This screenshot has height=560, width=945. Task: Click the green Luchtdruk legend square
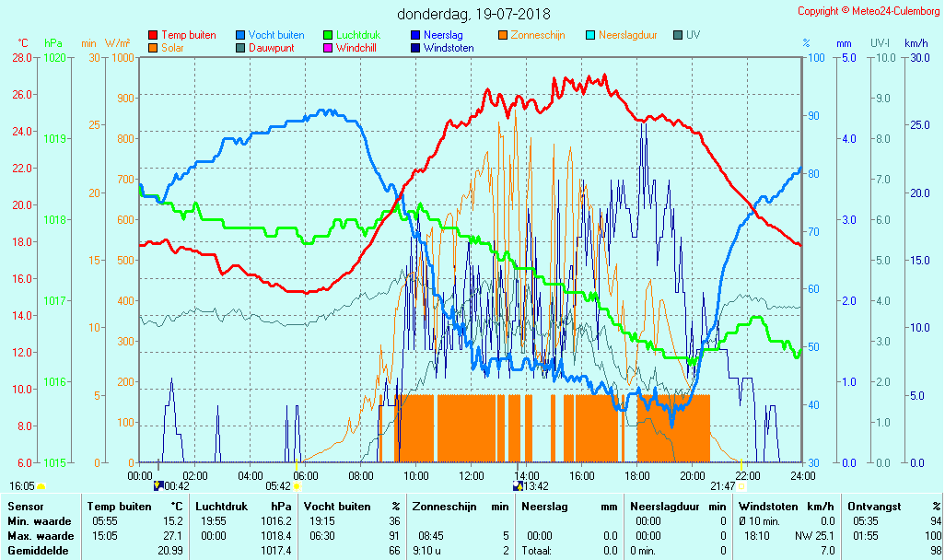(x=328, y=35)
